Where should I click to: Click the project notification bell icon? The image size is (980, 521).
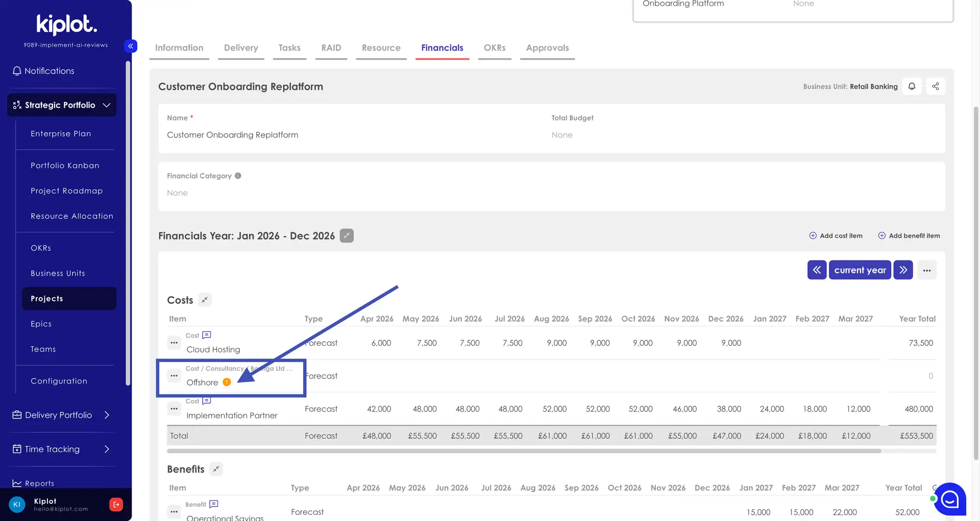912,86
